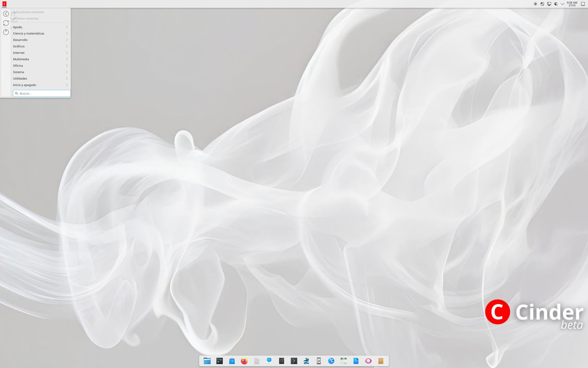Viewport: 588px width, 368px height.
Task: Click the Buscar search field
Action: tap(42, 93)
